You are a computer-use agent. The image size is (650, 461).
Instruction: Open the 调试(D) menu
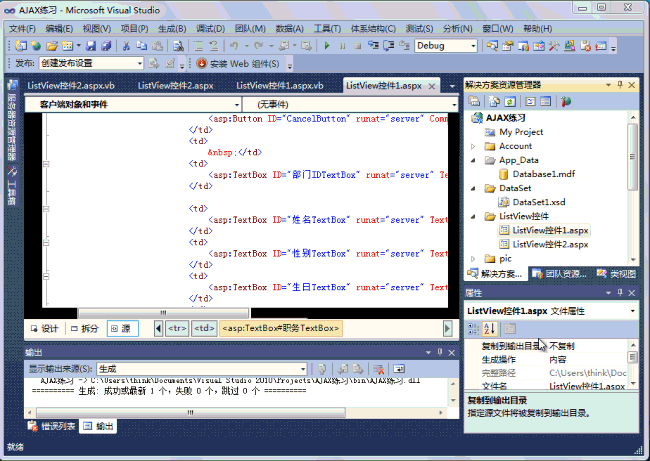[210, 29]
